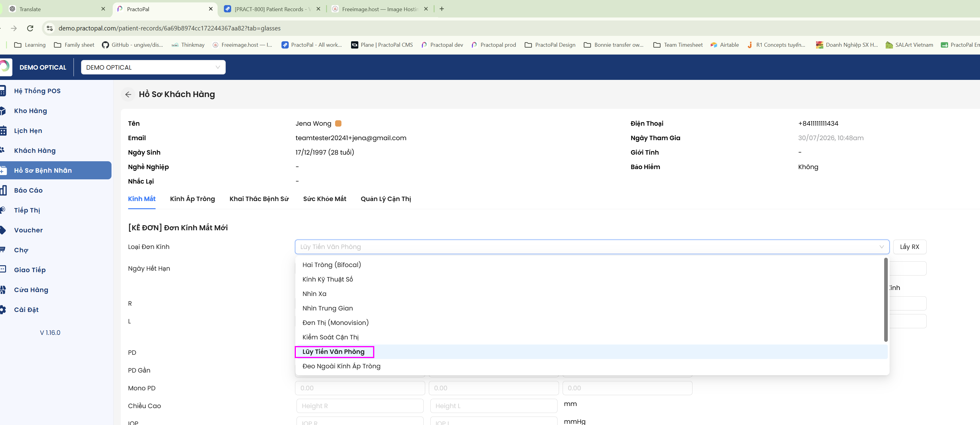This screenshot has height=425, width=980.
Task: Open the R1 Concepts tuyển bookmark
Action: coord(777,45)
